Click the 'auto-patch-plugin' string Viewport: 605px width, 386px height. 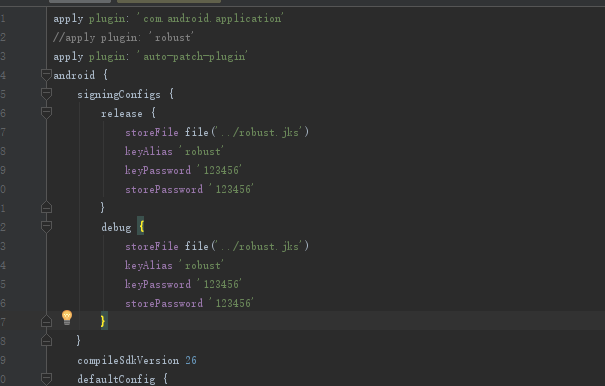pyautogui.click(x=193, y=56)
